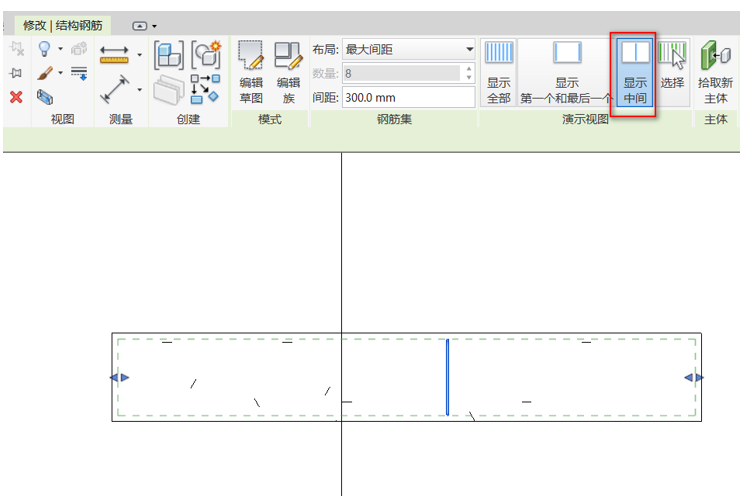
Task: Click the create parts icon
Action: (169, 55)
